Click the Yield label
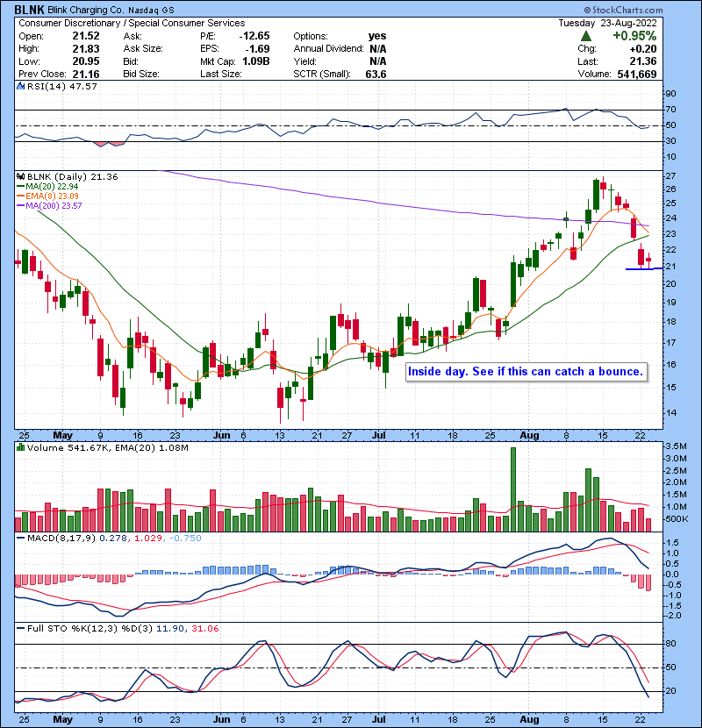Image resolution: width=702 pixels, height=728 pixels. [x=304, y=61]
